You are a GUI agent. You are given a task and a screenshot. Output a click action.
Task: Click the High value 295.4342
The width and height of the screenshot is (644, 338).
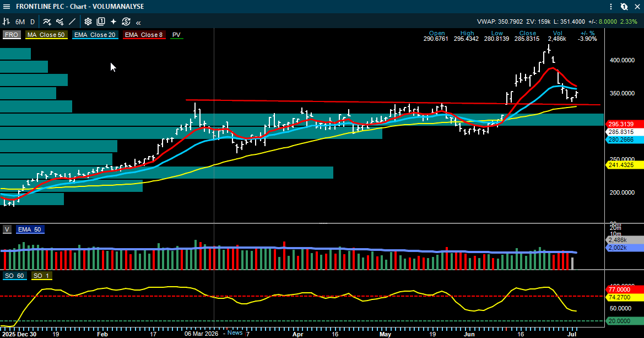coord(466,39)
